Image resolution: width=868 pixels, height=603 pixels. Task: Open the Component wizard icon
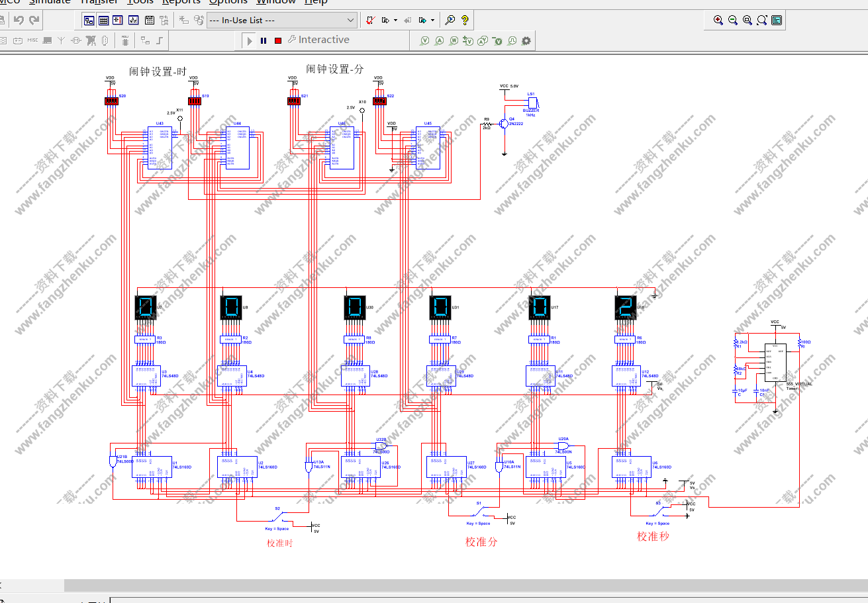[184, 20]
